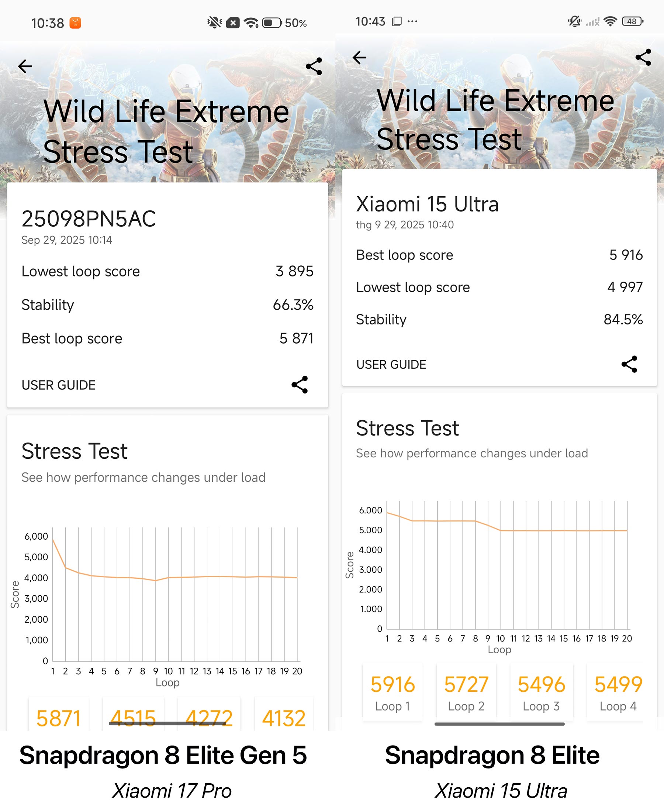Tap home gesture bar on right screen
This screenshot has width=664, height=812.
coord(499,724)
